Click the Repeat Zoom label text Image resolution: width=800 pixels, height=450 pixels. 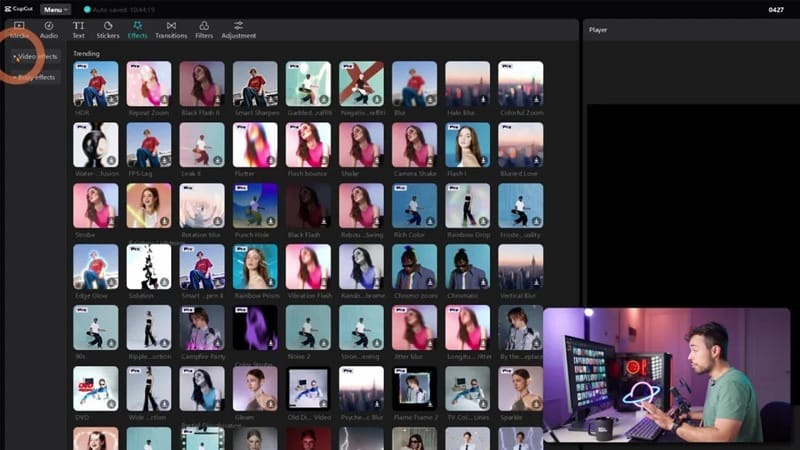tap(148, 113)
